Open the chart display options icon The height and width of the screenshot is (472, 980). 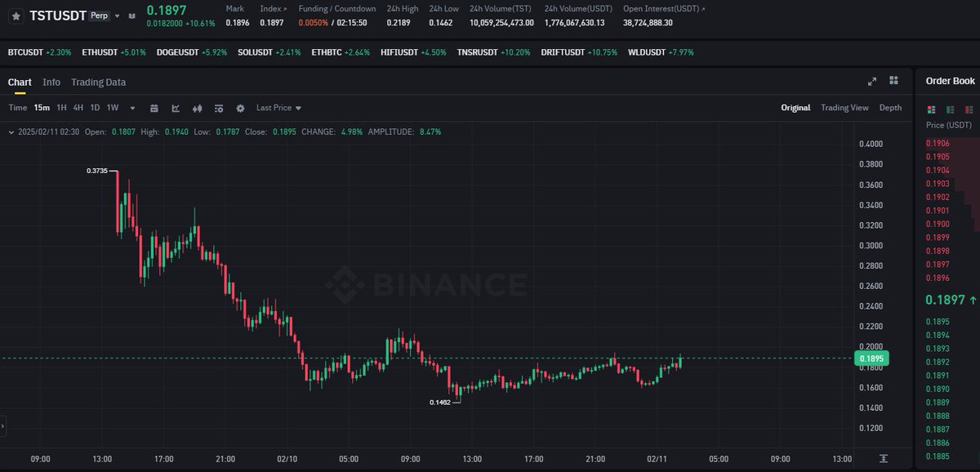click(x=218, y=108)
